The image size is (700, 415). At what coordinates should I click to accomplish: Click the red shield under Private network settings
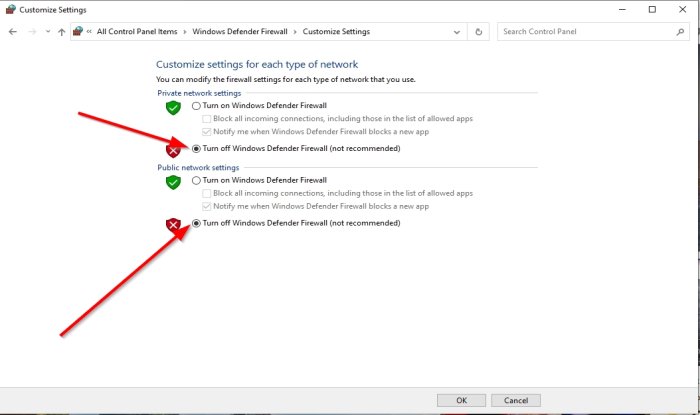pos(173,149)
